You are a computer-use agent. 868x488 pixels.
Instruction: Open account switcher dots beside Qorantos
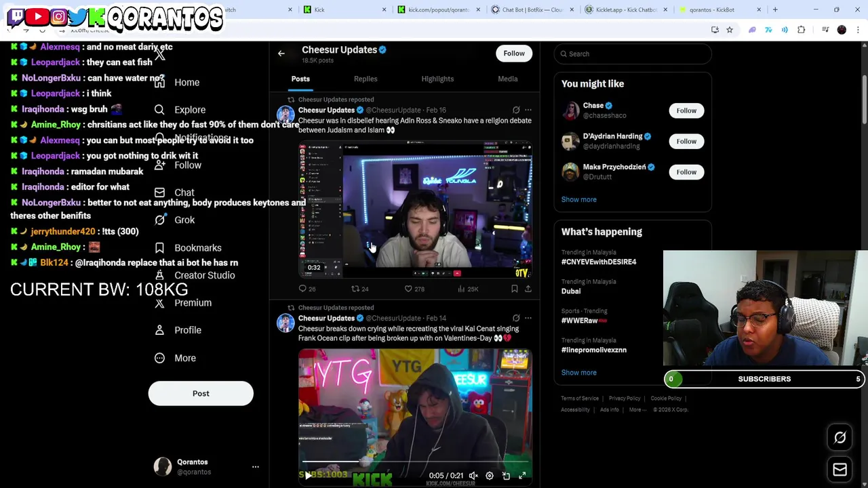[256, 467]
